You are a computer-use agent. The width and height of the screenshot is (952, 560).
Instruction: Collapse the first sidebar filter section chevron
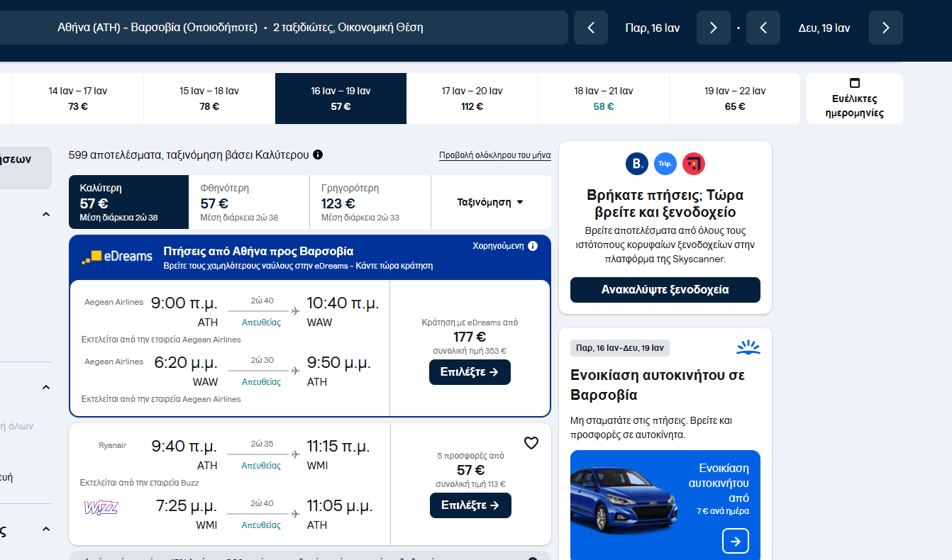pos(46,214)
